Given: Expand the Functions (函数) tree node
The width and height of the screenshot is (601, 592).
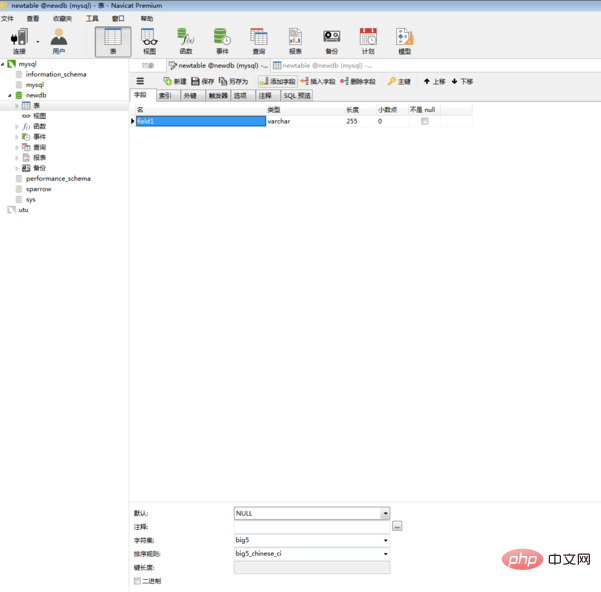Looking at the screenshot, I should (17, 126).
